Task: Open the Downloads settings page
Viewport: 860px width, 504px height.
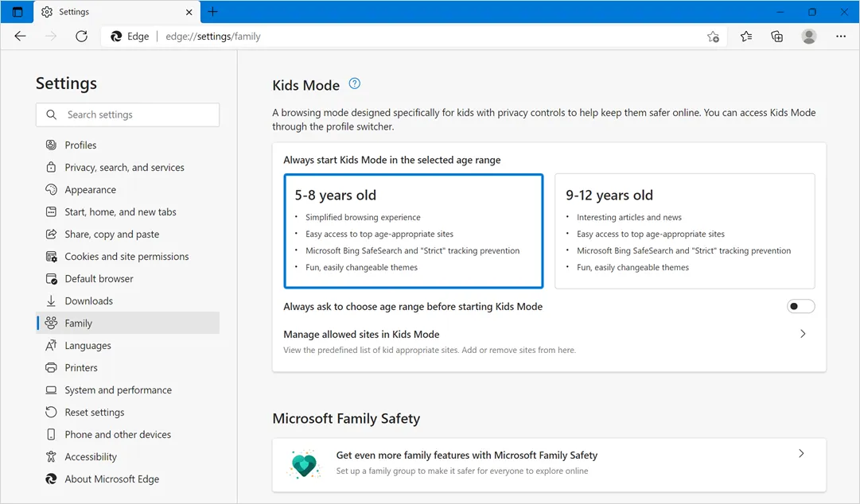Action: pyautogui.click(x=88, y=301)
